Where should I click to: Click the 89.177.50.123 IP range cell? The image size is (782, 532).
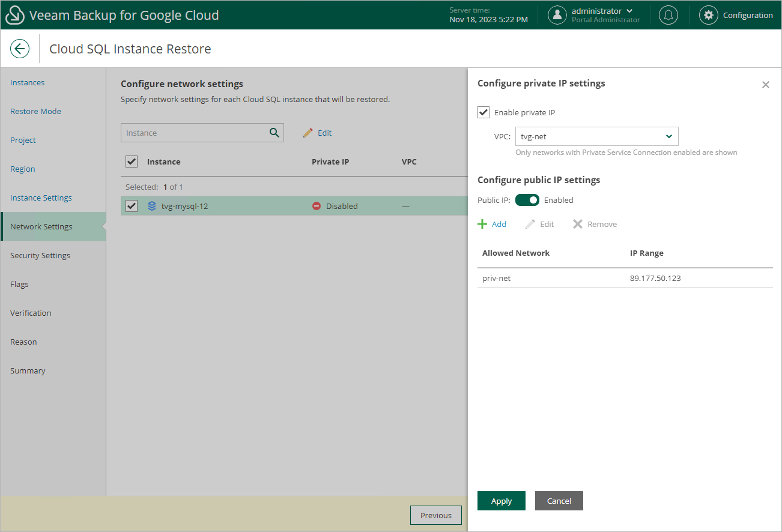point(655,278)
